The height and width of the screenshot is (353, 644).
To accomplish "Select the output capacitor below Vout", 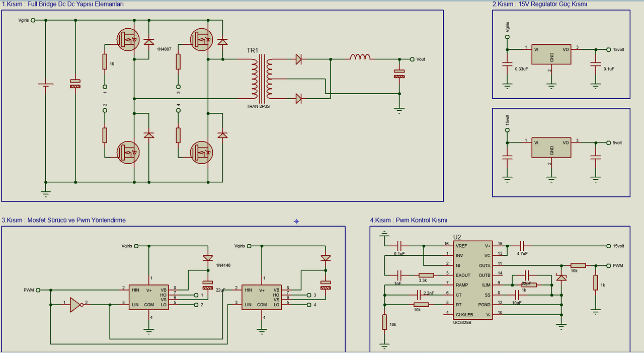I will coord(399,74).
